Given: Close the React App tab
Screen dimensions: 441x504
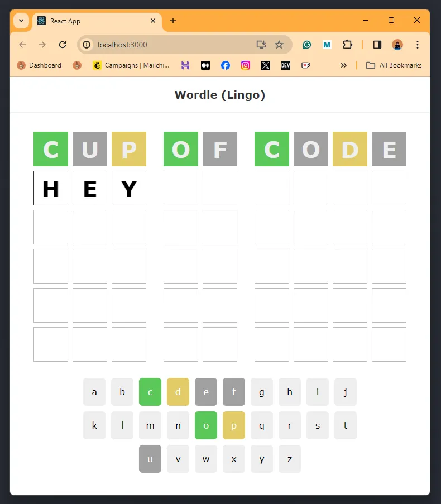Looking at the screenshot, I should 153,21.
